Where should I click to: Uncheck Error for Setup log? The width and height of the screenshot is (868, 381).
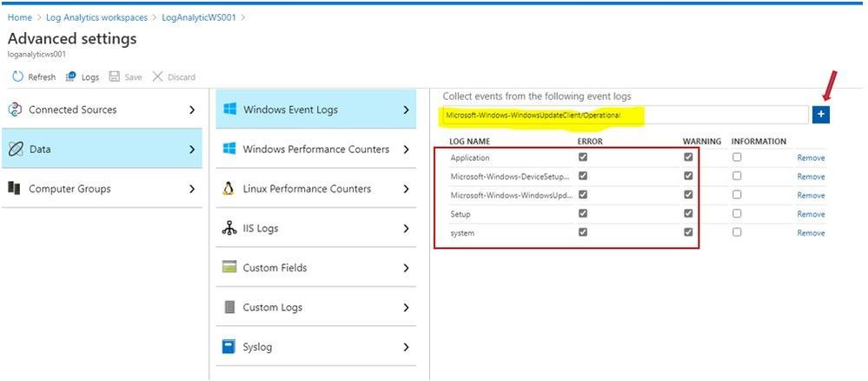582,214
